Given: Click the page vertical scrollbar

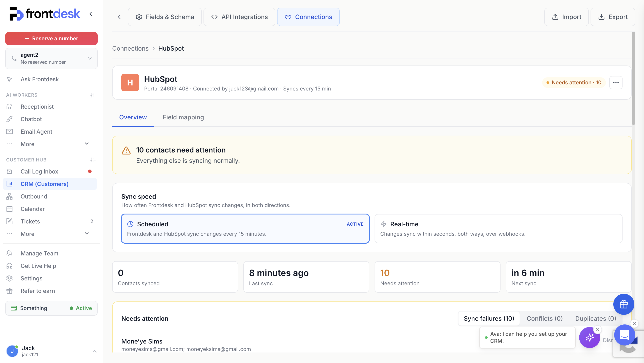Looking at the screenshot, I should pos(633,78).
